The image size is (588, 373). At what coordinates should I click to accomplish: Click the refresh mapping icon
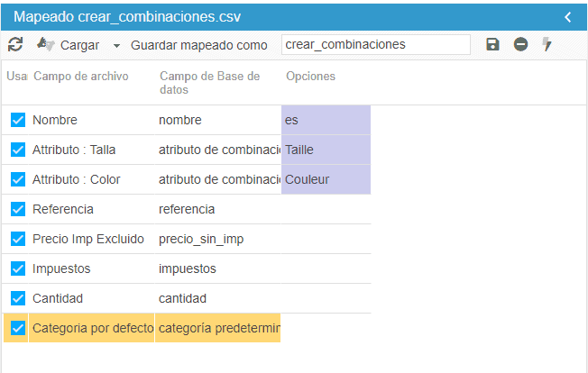pos(14,44)
